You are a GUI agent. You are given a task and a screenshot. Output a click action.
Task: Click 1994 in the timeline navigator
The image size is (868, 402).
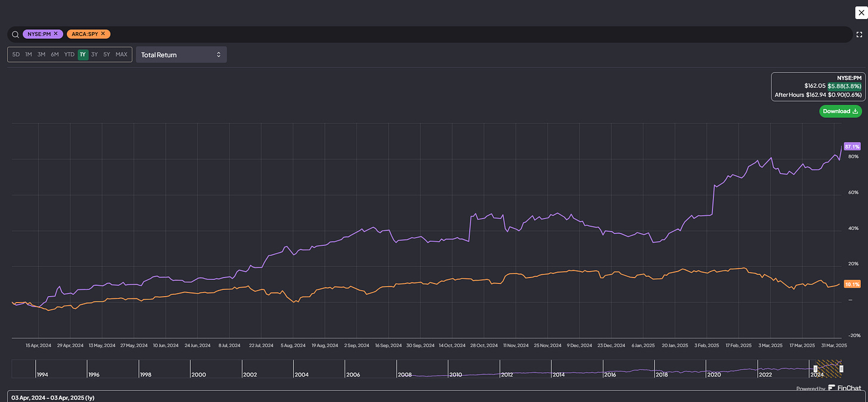pyautogui.click(x=42, y=375)
